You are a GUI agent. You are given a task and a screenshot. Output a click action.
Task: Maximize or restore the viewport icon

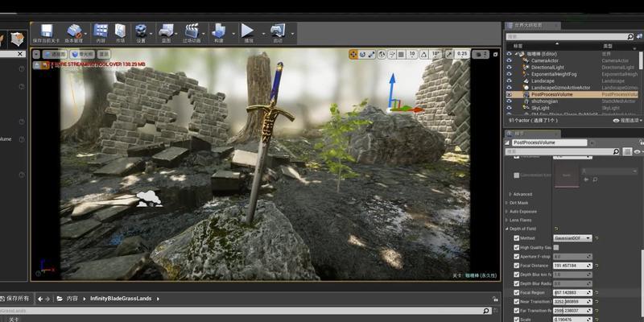(496, 54)
